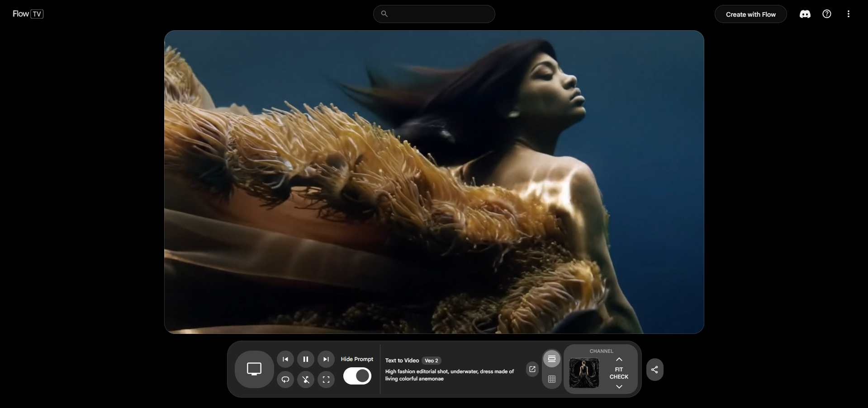Viewport: 868px width, 408px height.
Task: Open the Discord community link
Action: click(805, 14)
